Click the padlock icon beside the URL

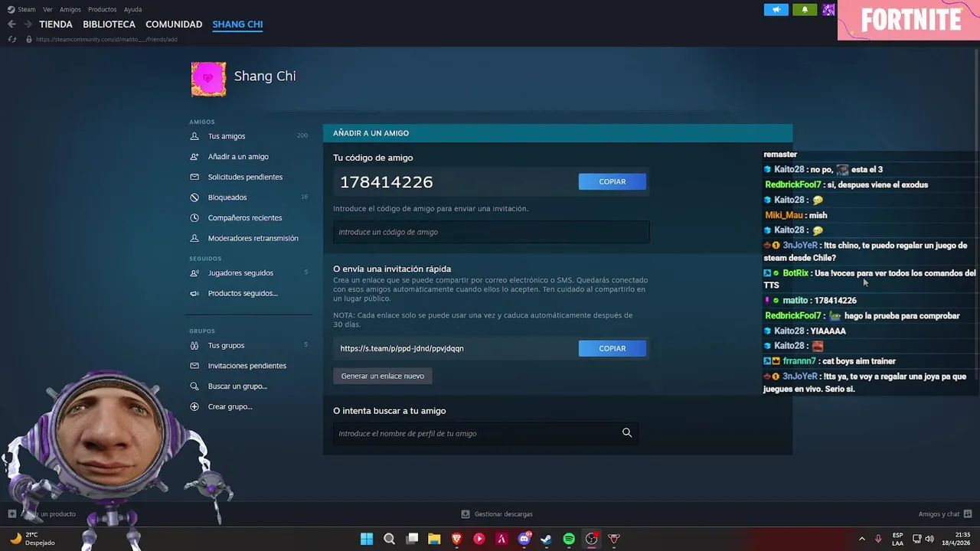click(x=29, y=39)
